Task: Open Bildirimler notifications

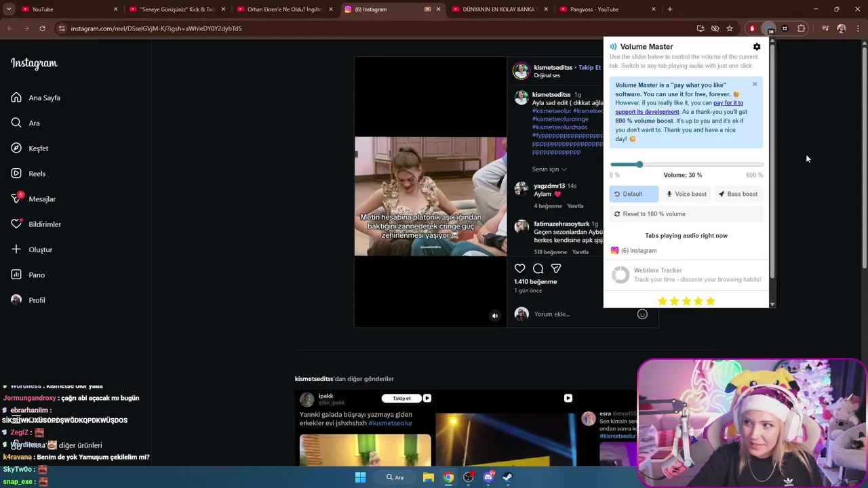Action: click(x=36, y=224)
